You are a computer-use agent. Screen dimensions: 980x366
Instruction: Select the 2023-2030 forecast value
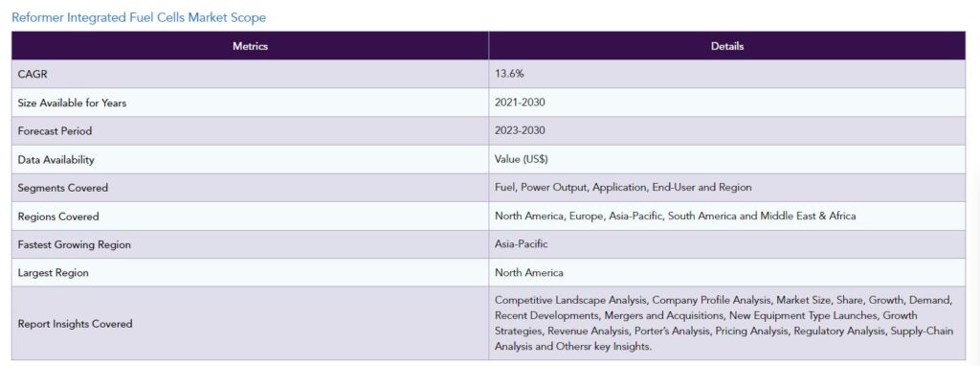pyautogui.click(x=520, y=131)
